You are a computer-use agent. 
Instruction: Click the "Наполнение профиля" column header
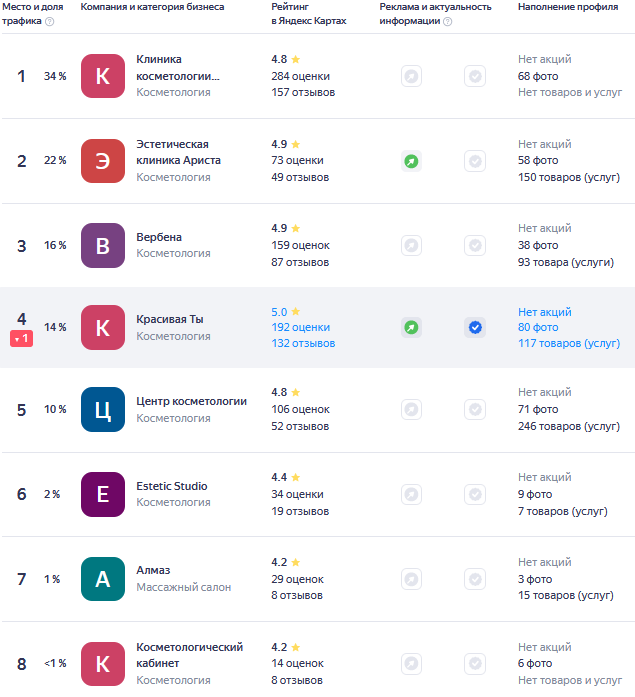coord(568,7)
